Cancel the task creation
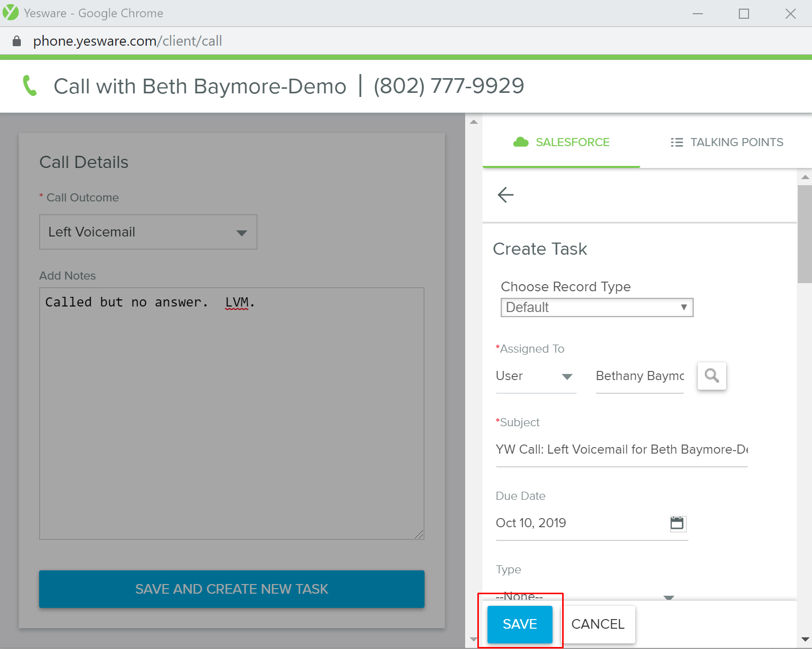812x649 pixels. [x=598, y=624]
